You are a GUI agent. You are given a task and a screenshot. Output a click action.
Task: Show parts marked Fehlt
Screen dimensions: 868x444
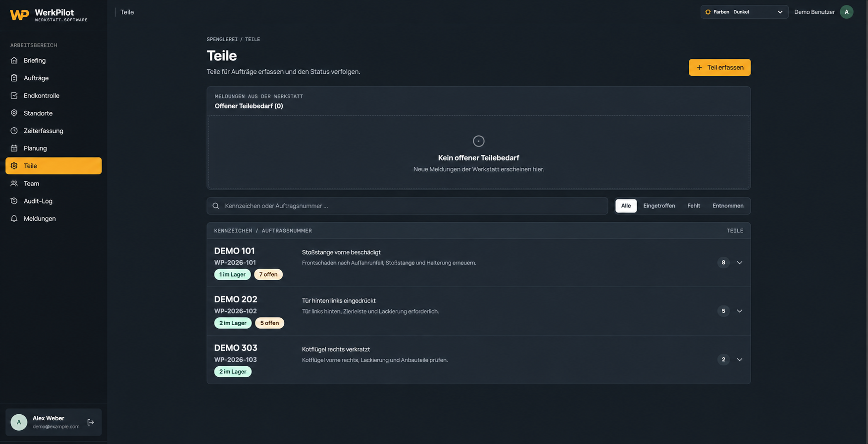pyautogui.click(x=693, y=206)
